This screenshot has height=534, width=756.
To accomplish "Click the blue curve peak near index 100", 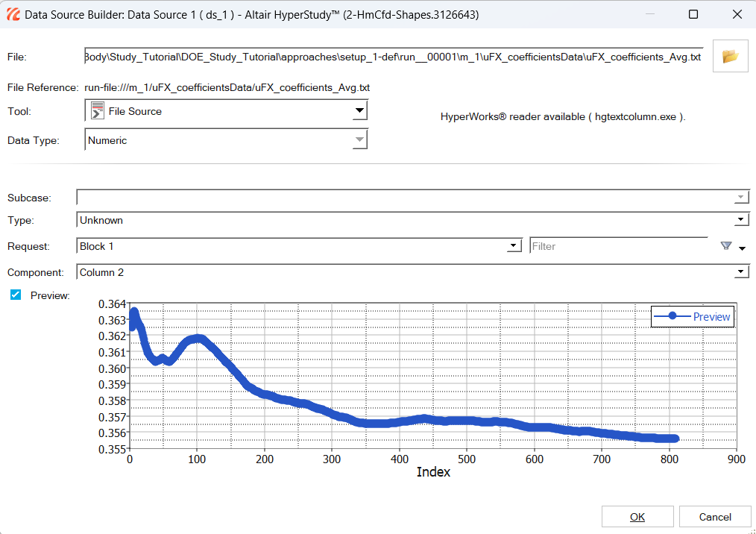I will coord(197,339).
